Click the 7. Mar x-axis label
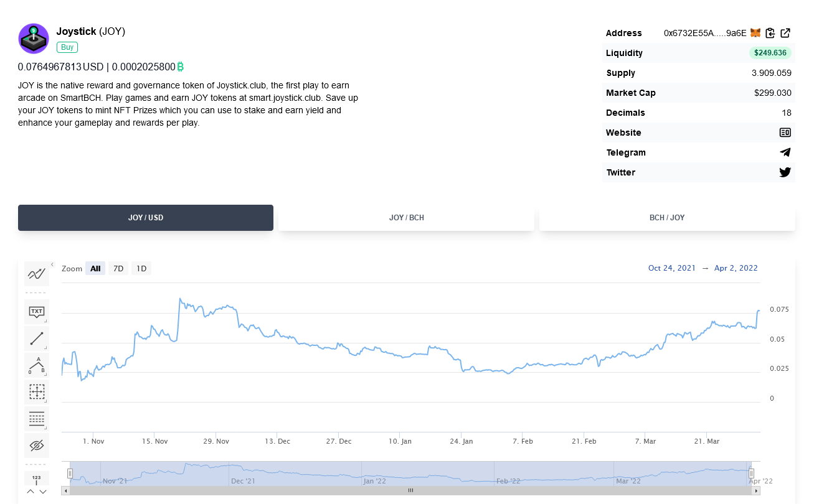Screen dimensions: 819x504 pos(645,441)
